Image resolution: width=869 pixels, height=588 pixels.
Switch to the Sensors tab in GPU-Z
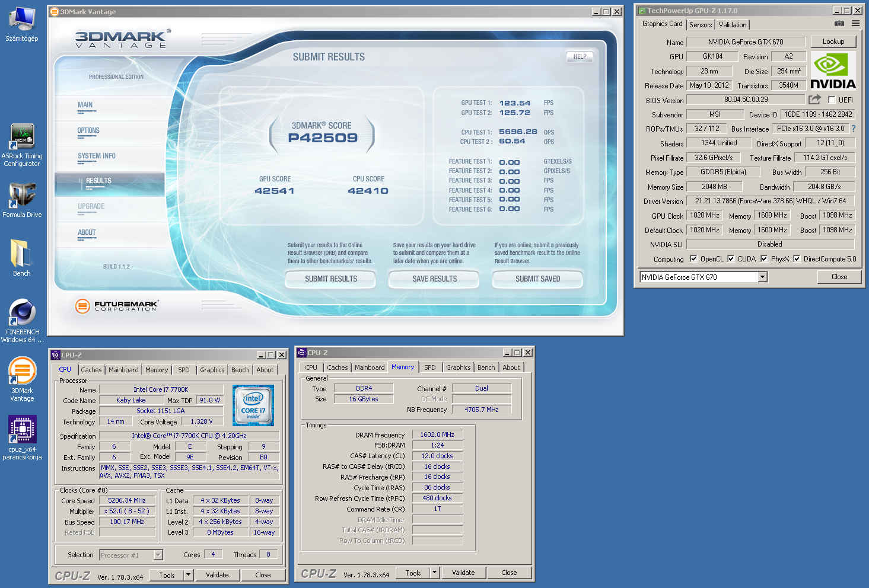pos(701,25)
